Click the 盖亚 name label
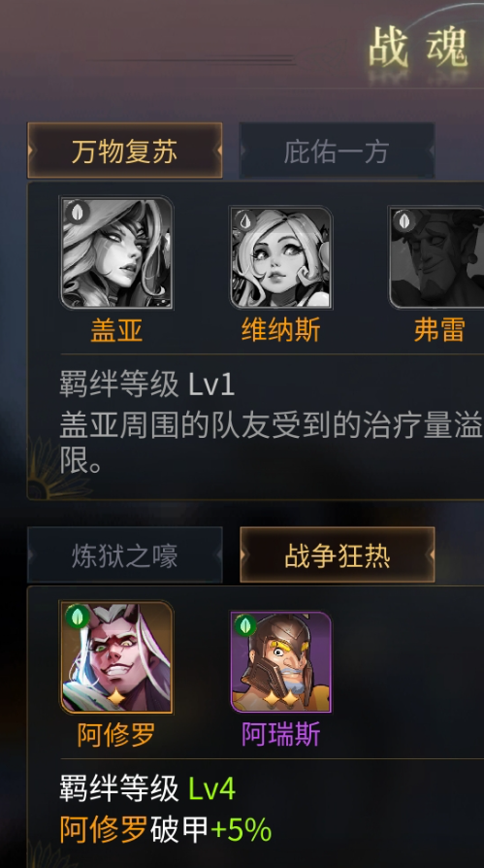 [116, 331]
